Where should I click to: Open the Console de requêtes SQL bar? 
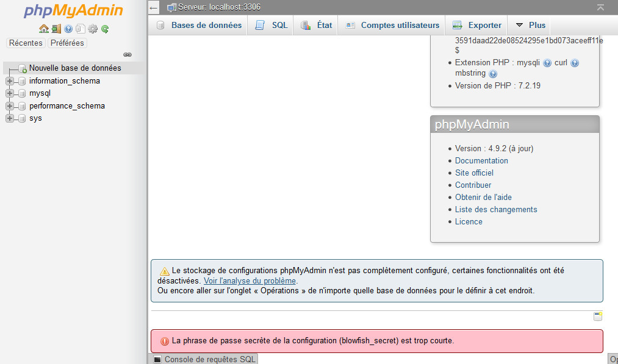pyautogui.click(x=204, y=359)
